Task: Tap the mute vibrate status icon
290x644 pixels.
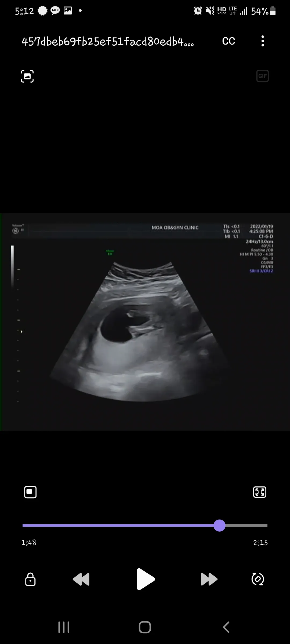Action: pyautogui.click(x=210, y=11)
